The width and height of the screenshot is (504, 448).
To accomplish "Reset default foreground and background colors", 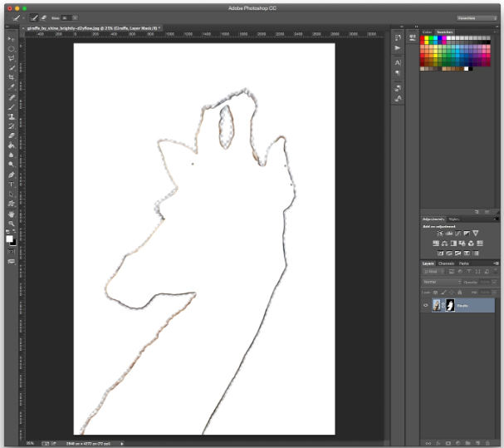I will 7,231.
